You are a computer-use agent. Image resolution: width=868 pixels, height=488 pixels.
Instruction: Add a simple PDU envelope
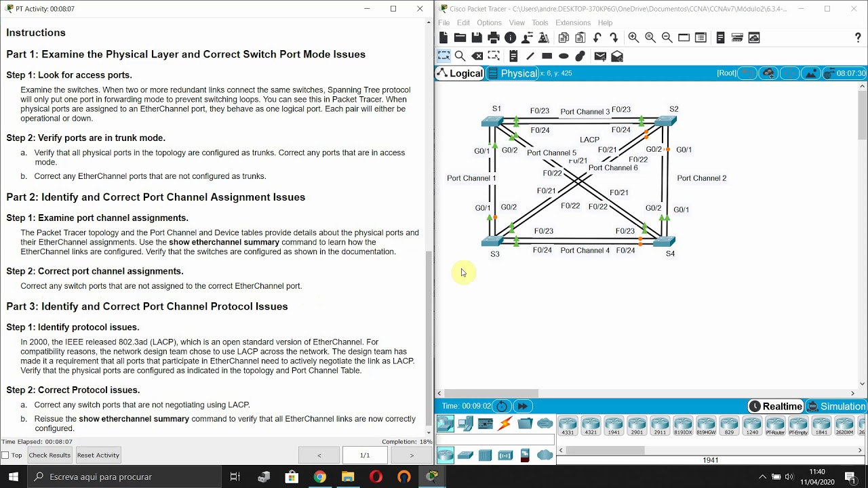pyautogui.click(x=600, y=56)
